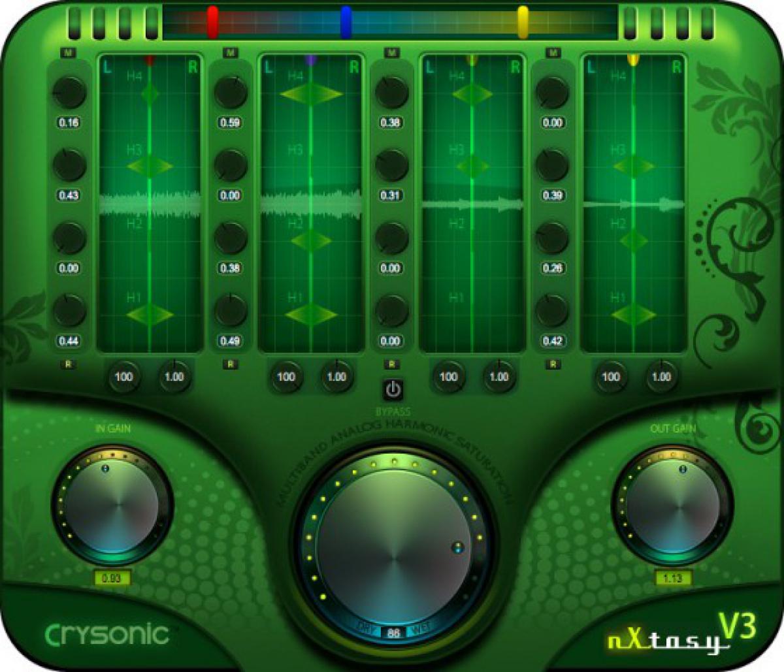Click the yellow crossover frequency marker
This screenshot has height=672, width=784.
point(523,22)
